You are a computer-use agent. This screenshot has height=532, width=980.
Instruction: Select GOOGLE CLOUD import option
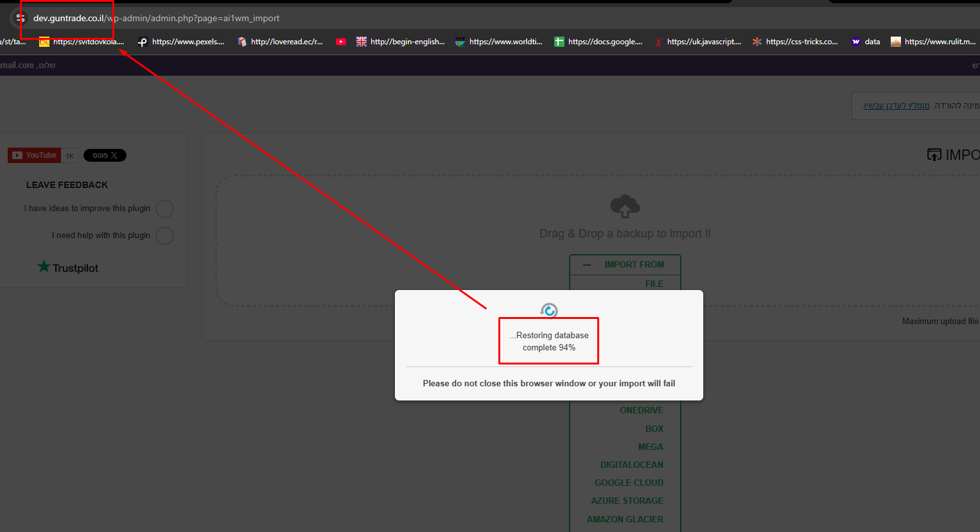tap(629, 483)
